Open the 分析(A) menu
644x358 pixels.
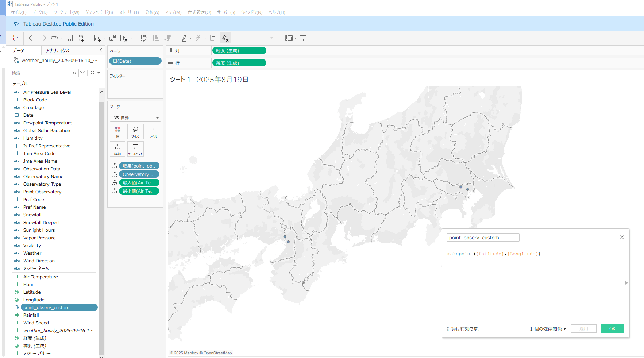coord(152,12)
